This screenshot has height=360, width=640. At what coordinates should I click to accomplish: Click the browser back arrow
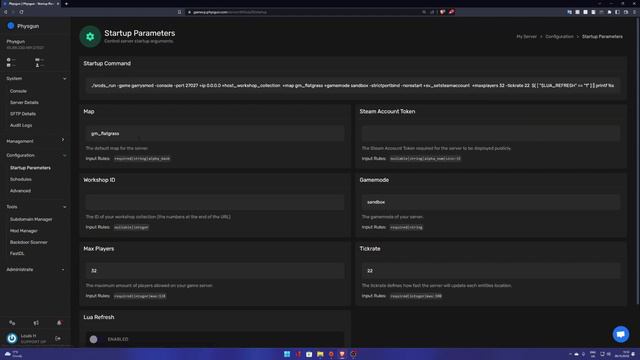coord(5,12)
